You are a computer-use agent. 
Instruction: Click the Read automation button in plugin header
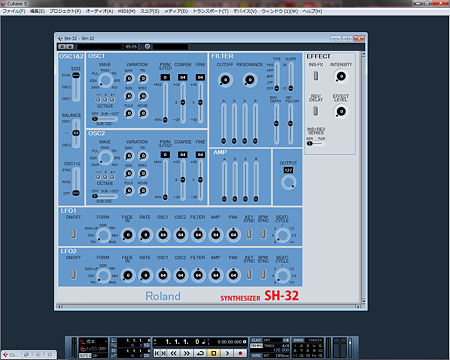[x=62, y=47]
